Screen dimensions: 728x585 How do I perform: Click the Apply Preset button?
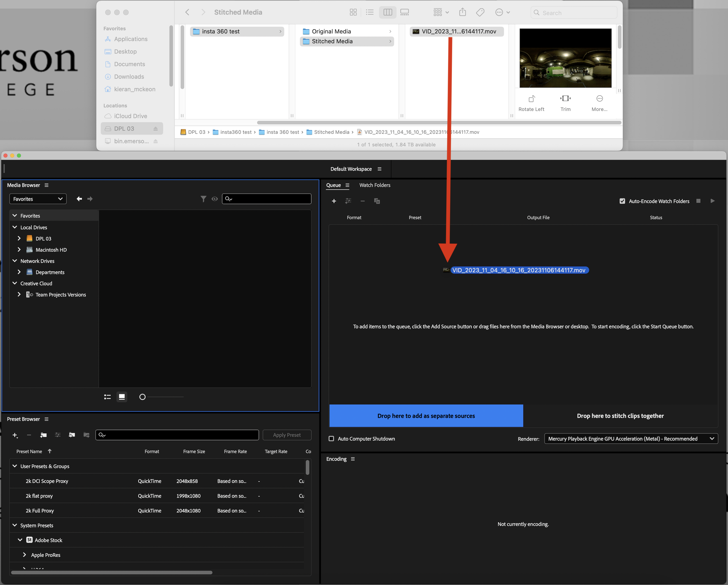tap(287, 435)
